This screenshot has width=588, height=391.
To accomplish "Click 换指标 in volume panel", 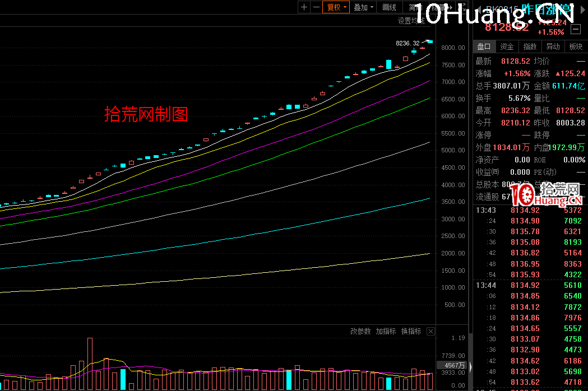I will pyautogui.click(x=411, y=331).
